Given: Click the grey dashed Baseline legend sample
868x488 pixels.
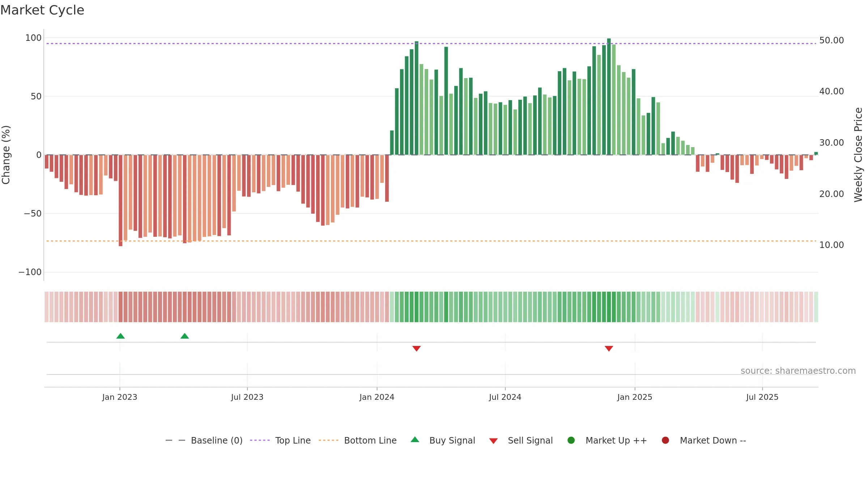Looking at the screenshot, I should click(175, 440).
